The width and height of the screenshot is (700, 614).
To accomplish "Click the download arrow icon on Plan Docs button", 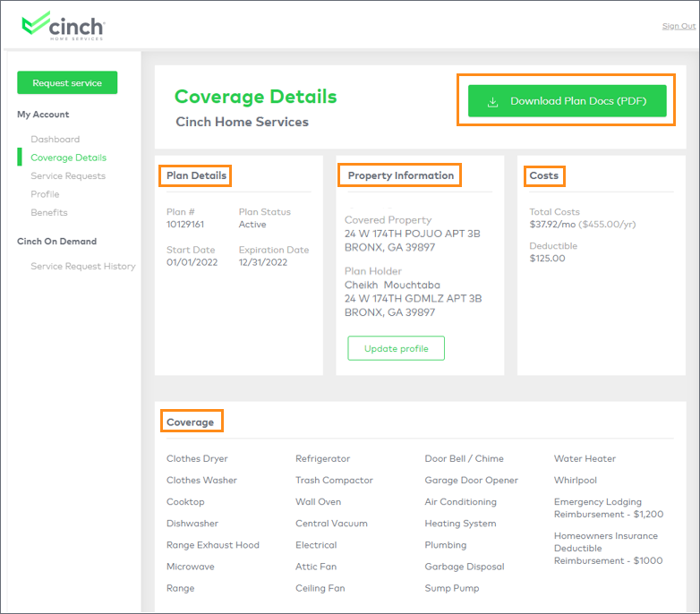I will (x=492, y=102).
